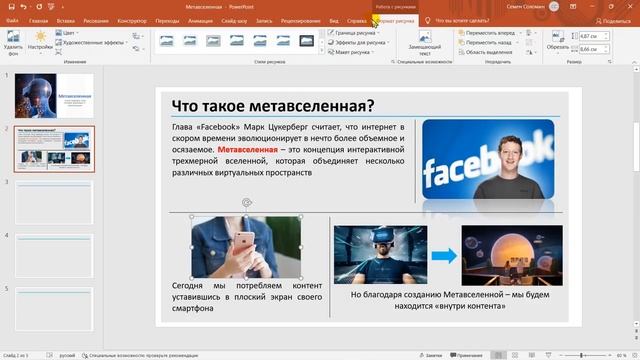Switch to Reading view icon
Viewport: 640px width, 360px height.
click(531, 356)
